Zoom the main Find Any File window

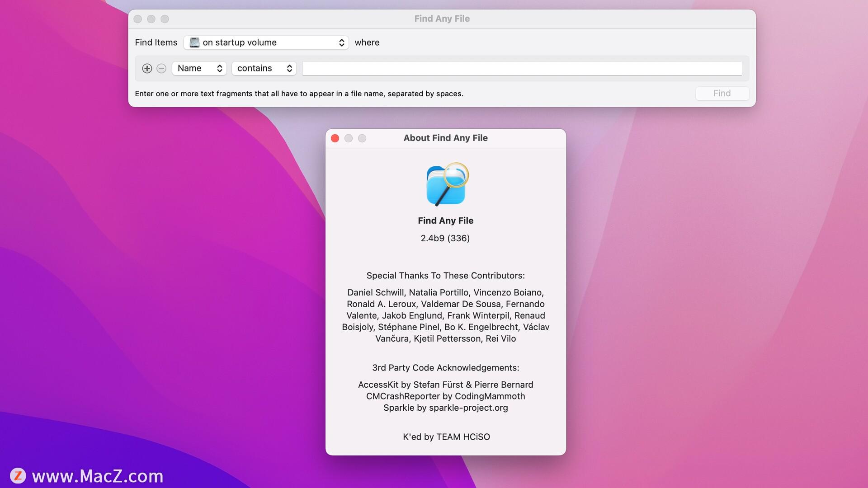(x=165, y=19)
